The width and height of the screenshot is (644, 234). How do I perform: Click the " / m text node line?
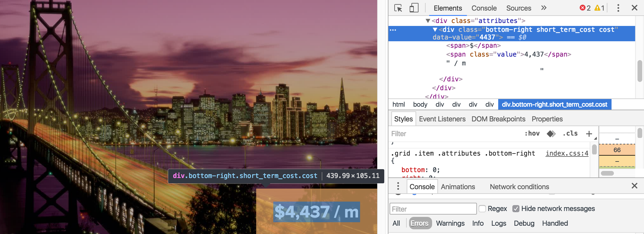pos(456,63)
